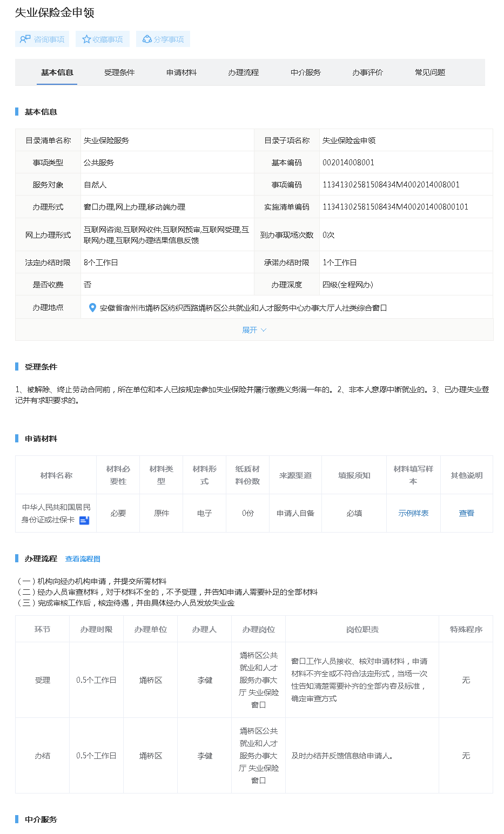The image size is (504, 834).
Task: Click the 咨询事项 consultation icon
Action: point(25,39)
